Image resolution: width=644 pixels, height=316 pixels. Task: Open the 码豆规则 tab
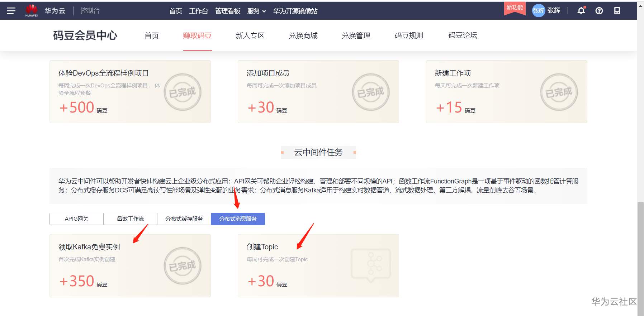pyautogui.click(x=409, y=35)
